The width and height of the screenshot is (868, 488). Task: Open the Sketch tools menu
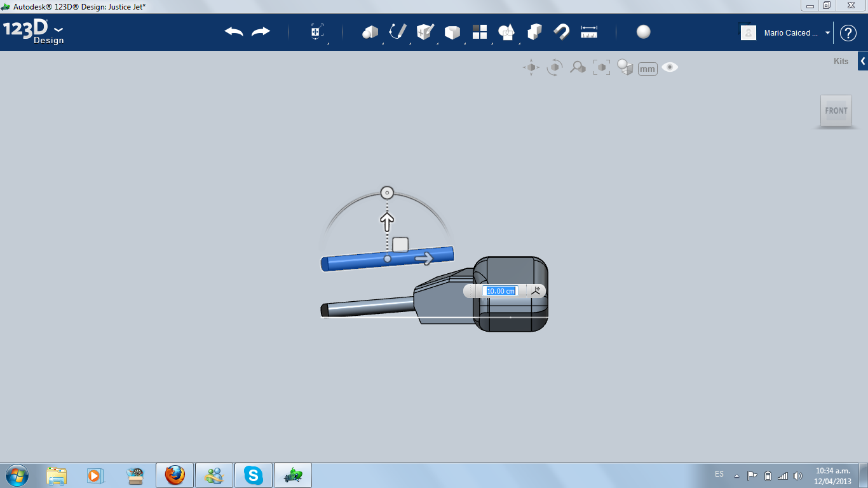[x=398, y=32]
